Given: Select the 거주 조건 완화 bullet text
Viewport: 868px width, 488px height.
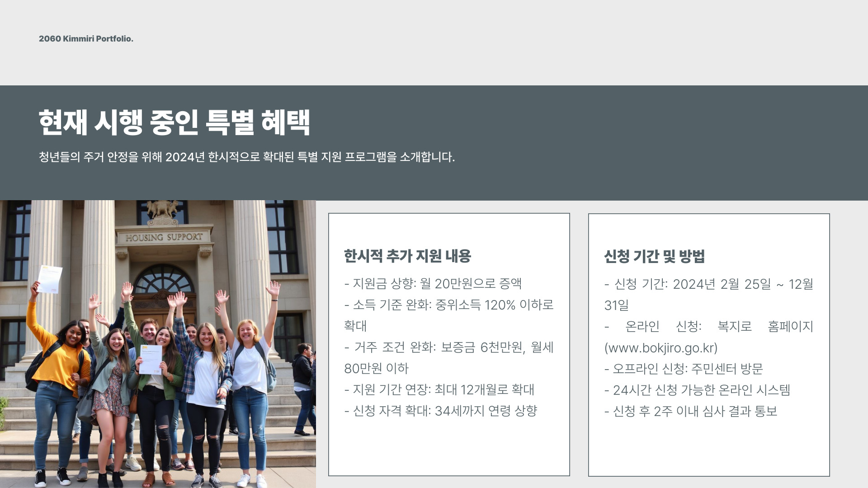Looking at the screenshot, I should click(448, 347).
